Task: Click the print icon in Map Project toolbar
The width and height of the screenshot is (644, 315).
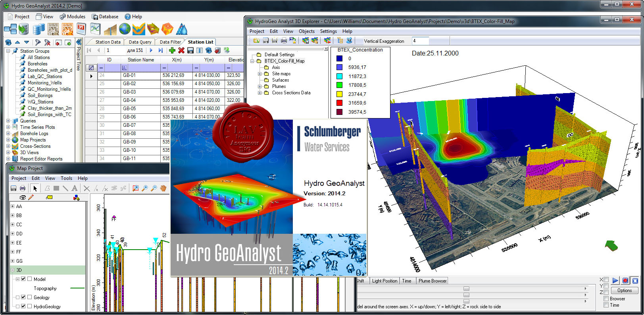Action: click(x=23, y=188)
